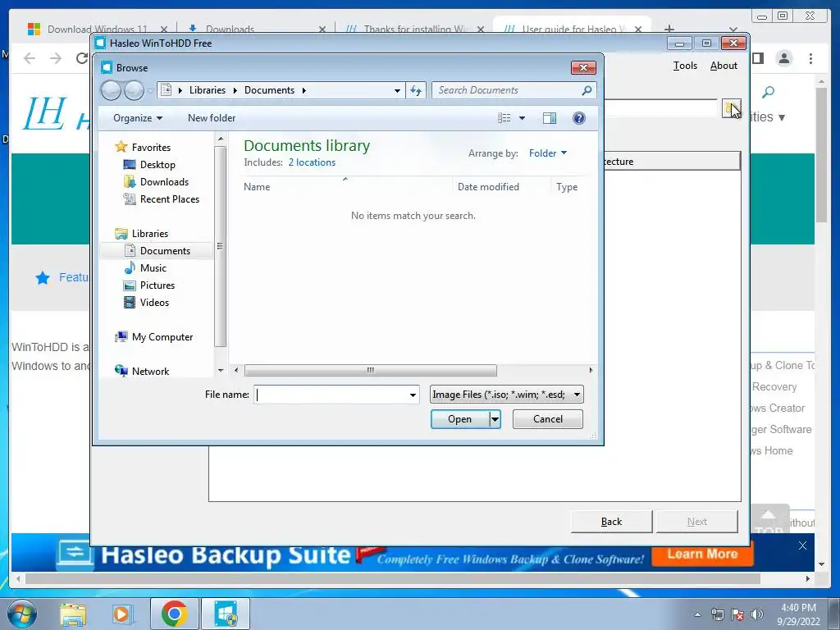Sort by the Type column header
The height and width of the screenshot is (630, 840).
[x=567, y=187]
